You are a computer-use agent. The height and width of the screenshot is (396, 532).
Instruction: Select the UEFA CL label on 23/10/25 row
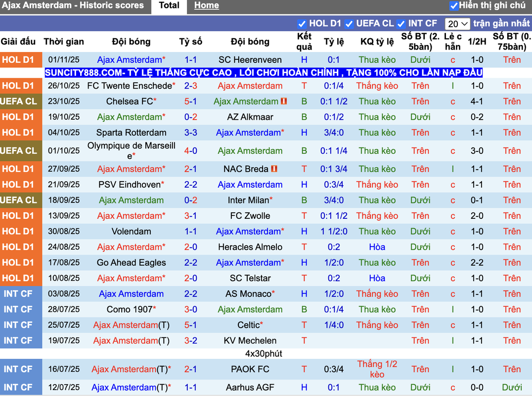pyautogui.click(x=19, y=101)
